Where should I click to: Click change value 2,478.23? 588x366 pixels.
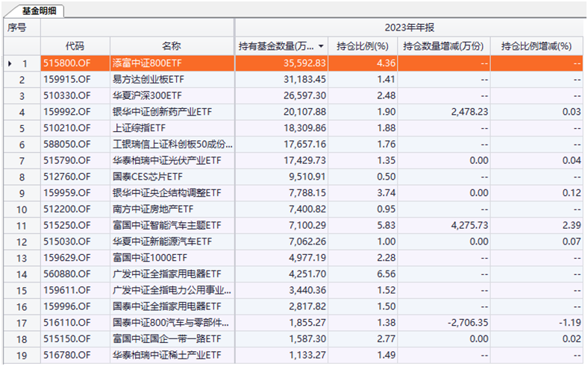tap(469, 112)
